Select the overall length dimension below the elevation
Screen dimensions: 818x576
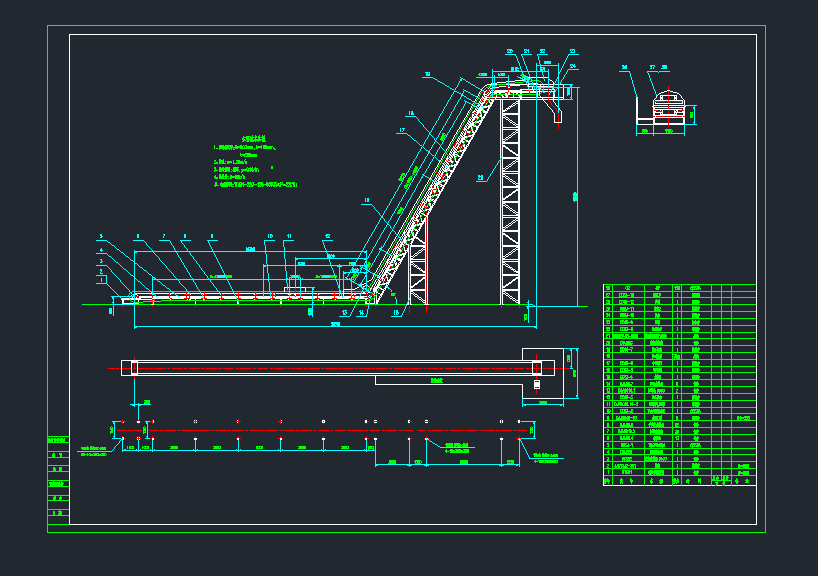330,326
